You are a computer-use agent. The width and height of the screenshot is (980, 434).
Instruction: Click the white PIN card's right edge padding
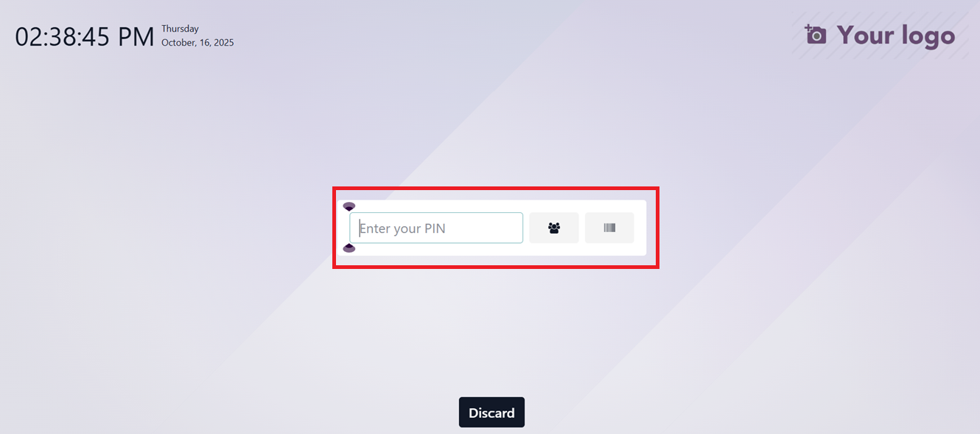(x=640, y=228)
